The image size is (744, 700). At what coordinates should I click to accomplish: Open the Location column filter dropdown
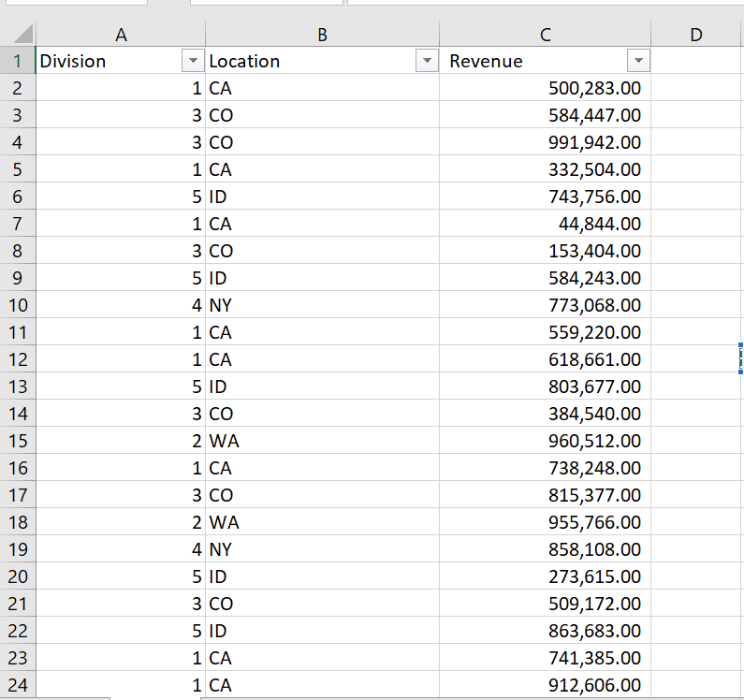[x=427, y=62]
